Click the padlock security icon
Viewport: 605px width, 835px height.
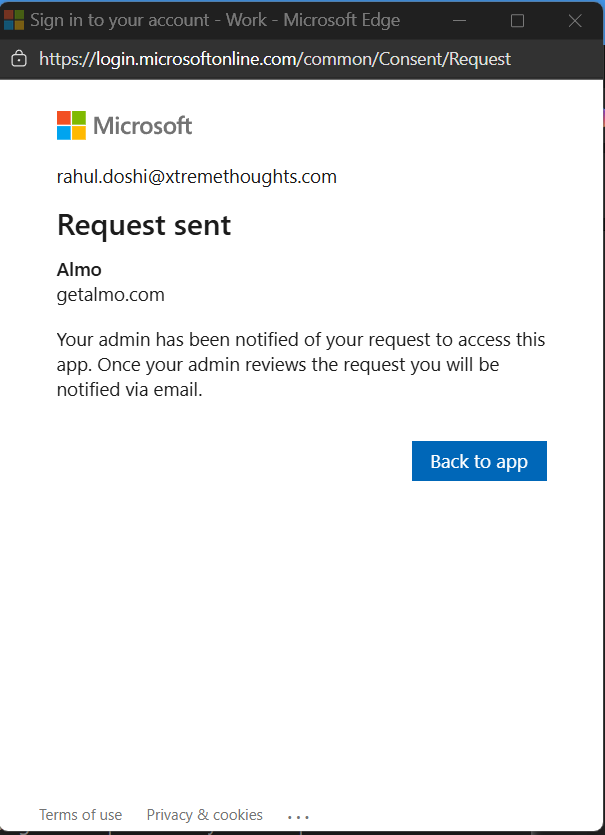point(21,59)
